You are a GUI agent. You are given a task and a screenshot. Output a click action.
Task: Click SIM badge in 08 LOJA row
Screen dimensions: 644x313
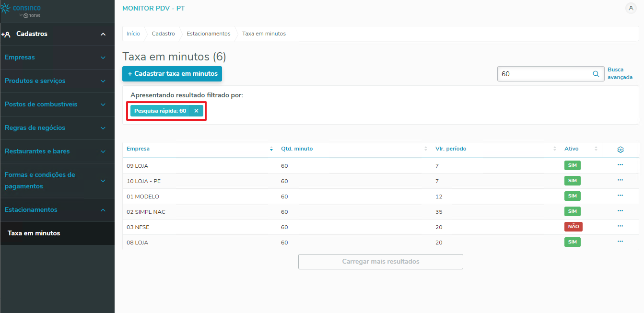pos(572,242)
